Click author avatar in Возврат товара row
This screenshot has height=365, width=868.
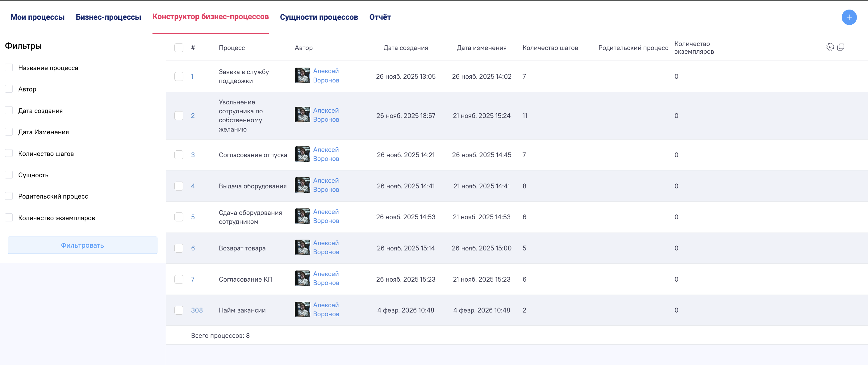coord(302,248)
